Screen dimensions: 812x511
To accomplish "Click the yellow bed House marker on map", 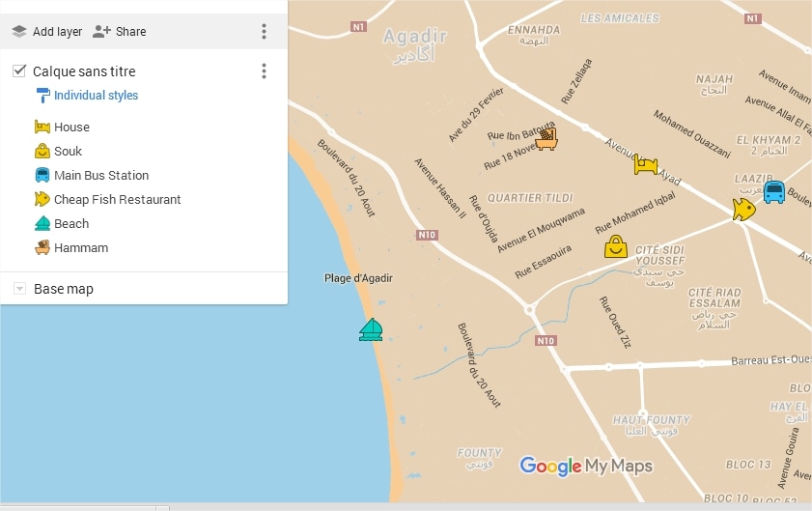I will (645, 165).
